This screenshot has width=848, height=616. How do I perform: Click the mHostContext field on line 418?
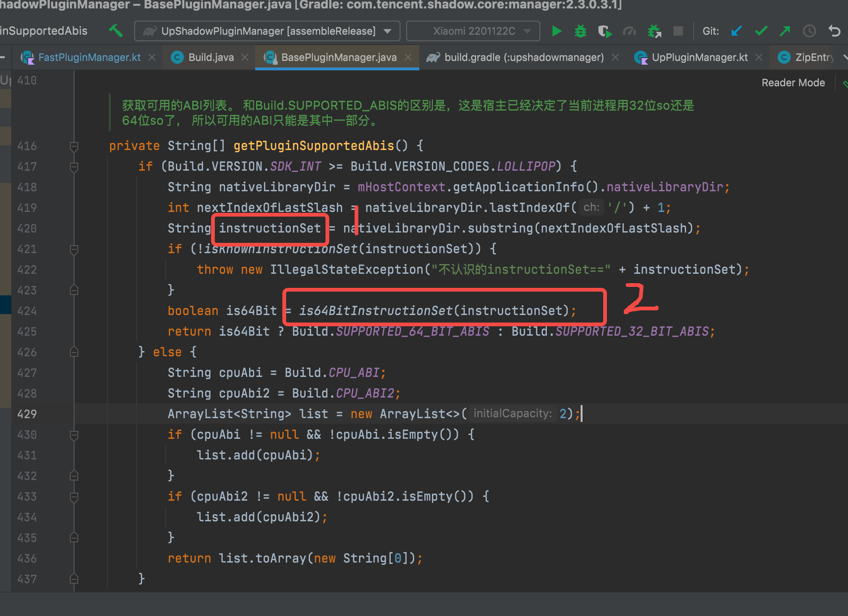[x=401, y=187]
